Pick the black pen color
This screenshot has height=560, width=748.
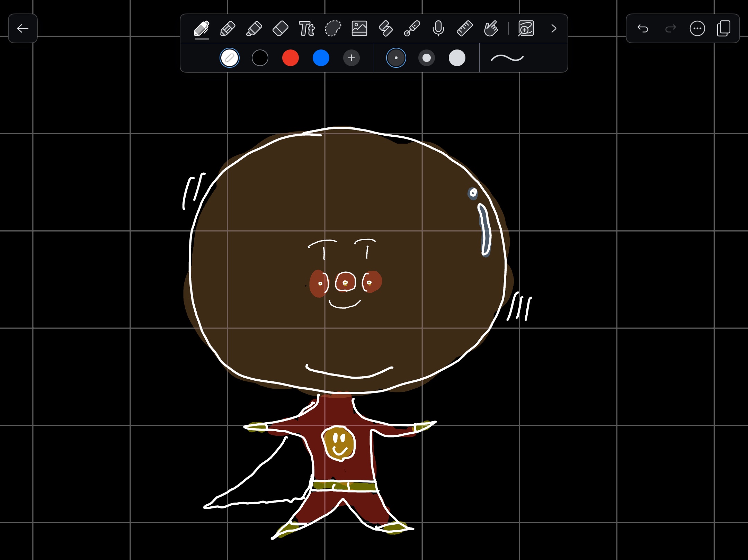(260, 58)
